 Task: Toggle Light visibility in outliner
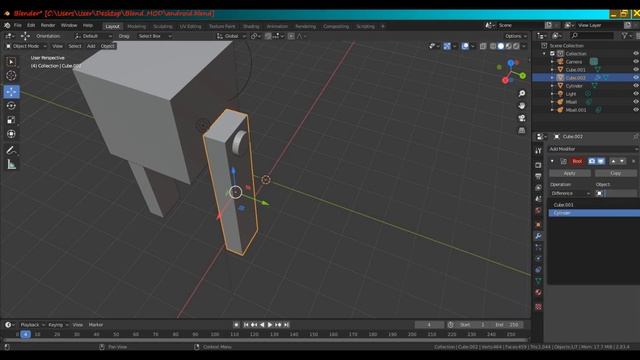[636, 94]
